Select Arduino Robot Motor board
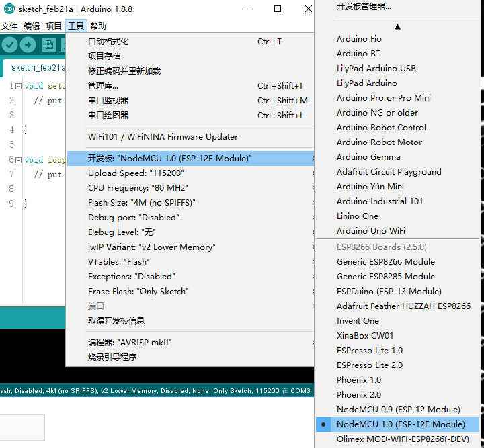This screenshot has height=448, width=484. (x=397, y=142)
